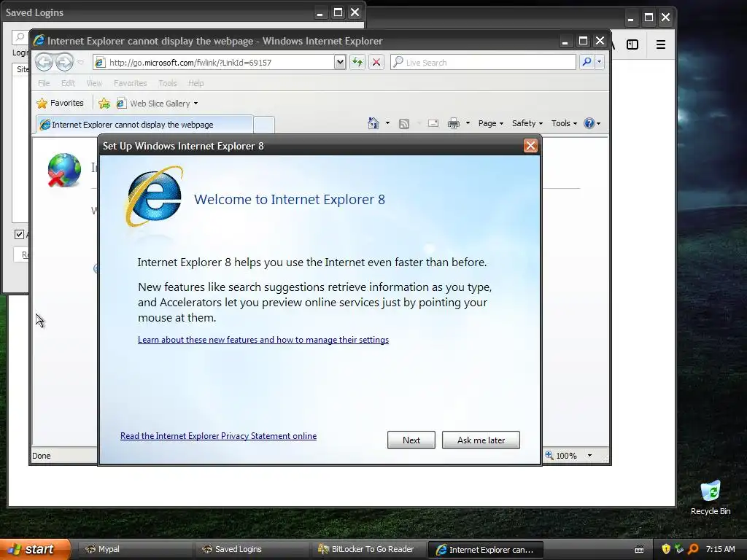Open the Privacy Statement online link
The width and height of the screenshot is (747, 560).
click(218, 436)
